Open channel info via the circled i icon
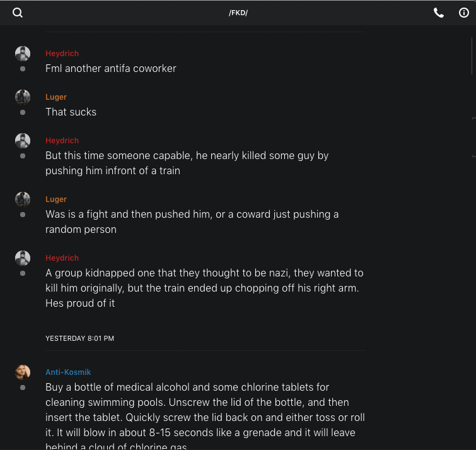 (464, 13)
